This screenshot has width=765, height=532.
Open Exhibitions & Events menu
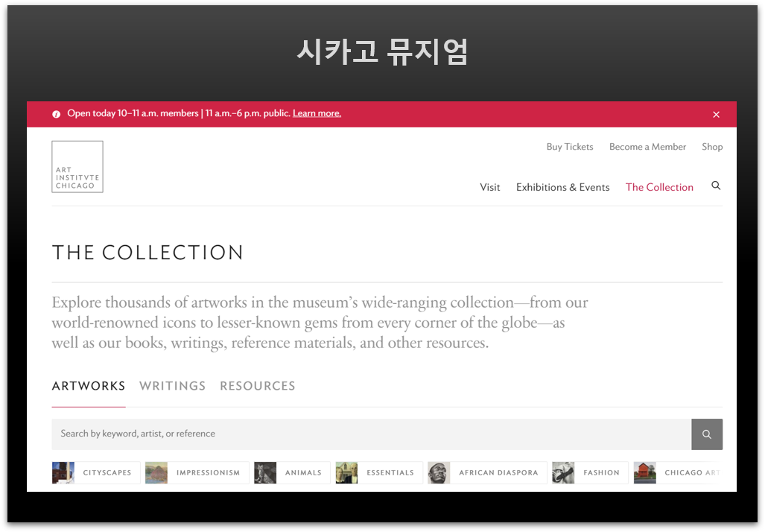pyautogui.click(x=562, y=188)
